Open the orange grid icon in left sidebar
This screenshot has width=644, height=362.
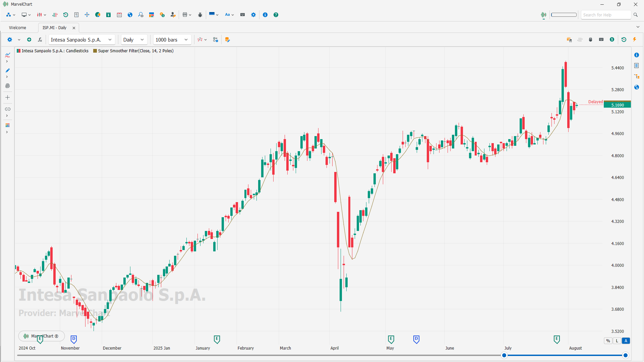click(x=7, y=125)
